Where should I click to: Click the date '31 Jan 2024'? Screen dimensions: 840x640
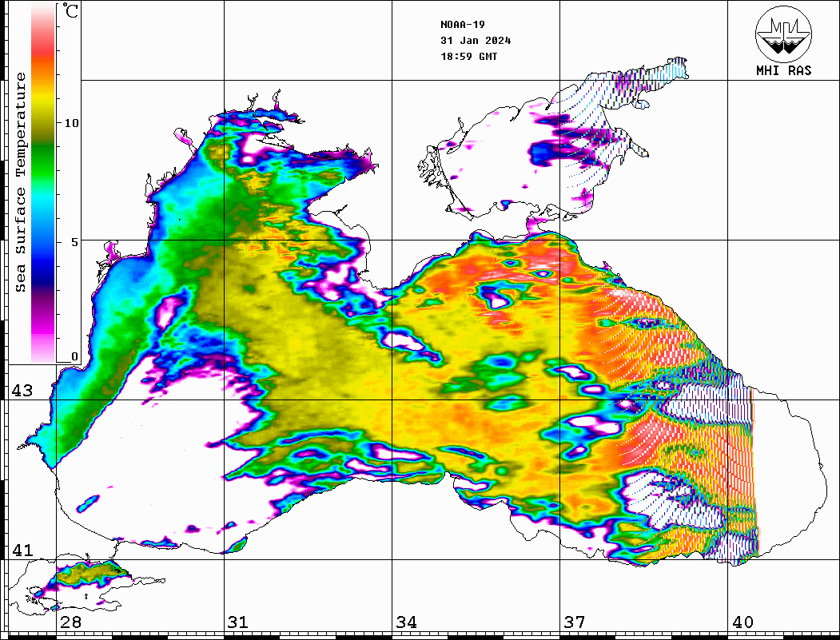pos(476,41)
